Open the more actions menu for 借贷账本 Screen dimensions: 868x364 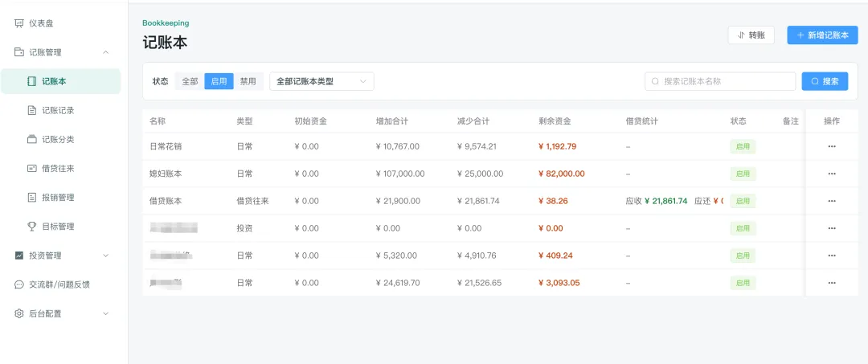point(832,201)
